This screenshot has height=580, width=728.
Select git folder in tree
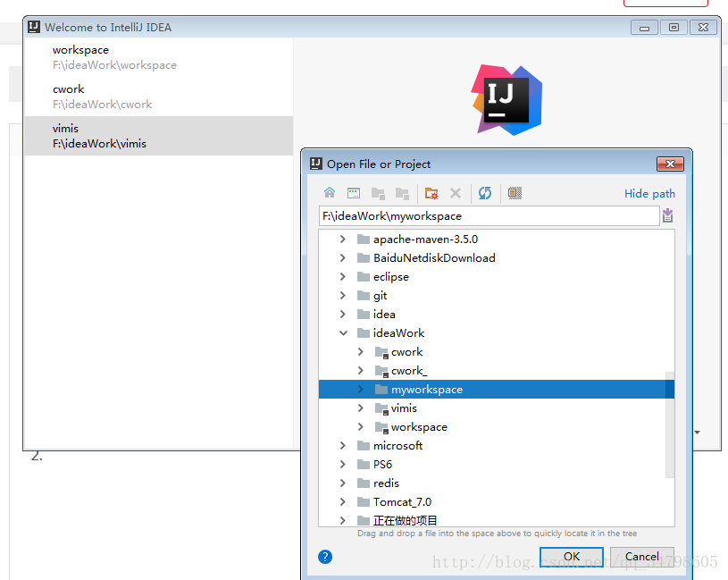pyautogui.click(x=380, y=296)
